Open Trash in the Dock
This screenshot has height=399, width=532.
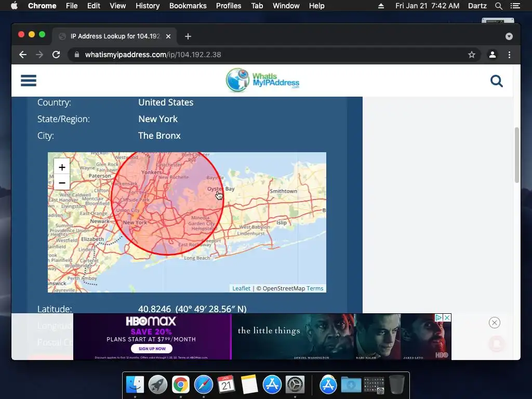tap(396, 384)
